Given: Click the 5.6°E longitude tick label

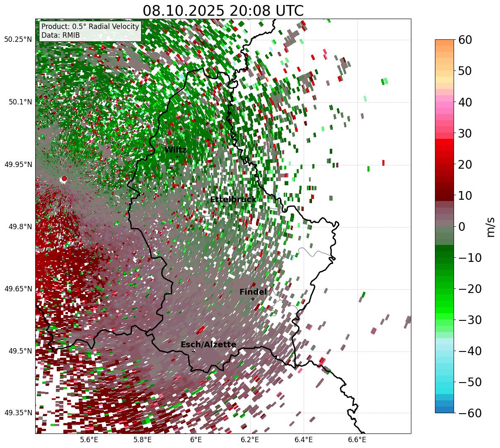Looking at the screenshot, I should pyautogui.click(x=89, y=439).
